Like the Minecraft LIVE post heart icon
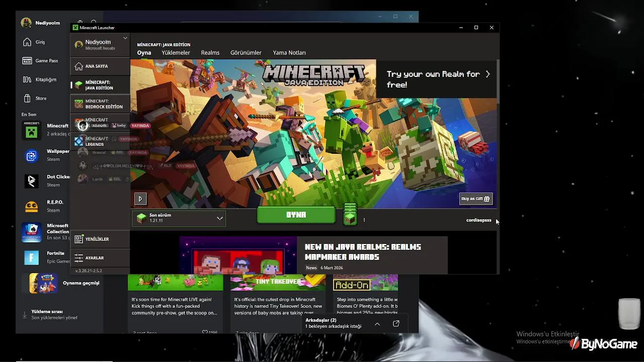This screenshot has width=644, height=362. coord(205,332)
